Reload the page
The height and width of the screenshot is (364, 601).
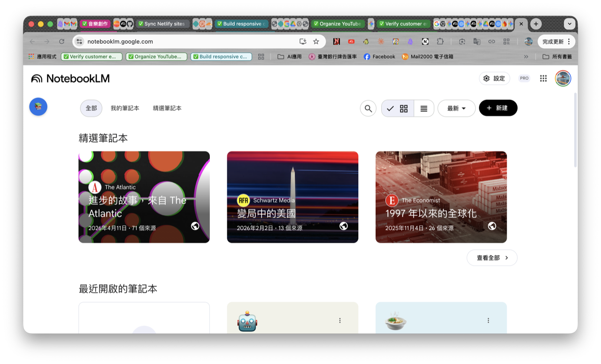pyautogui.click(x=62, y=41)
